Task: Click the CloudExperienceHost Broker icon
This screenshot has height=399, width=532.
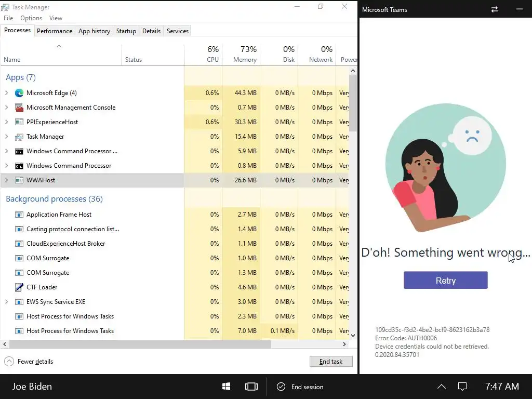Action: [19, 244]
